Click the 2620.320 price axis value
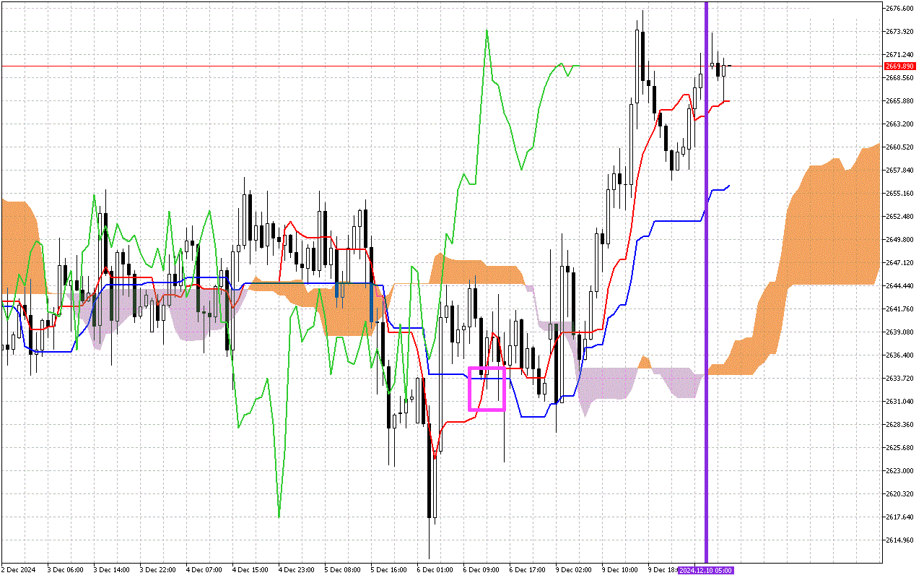924x578 pixels. (x=899, y=494)
